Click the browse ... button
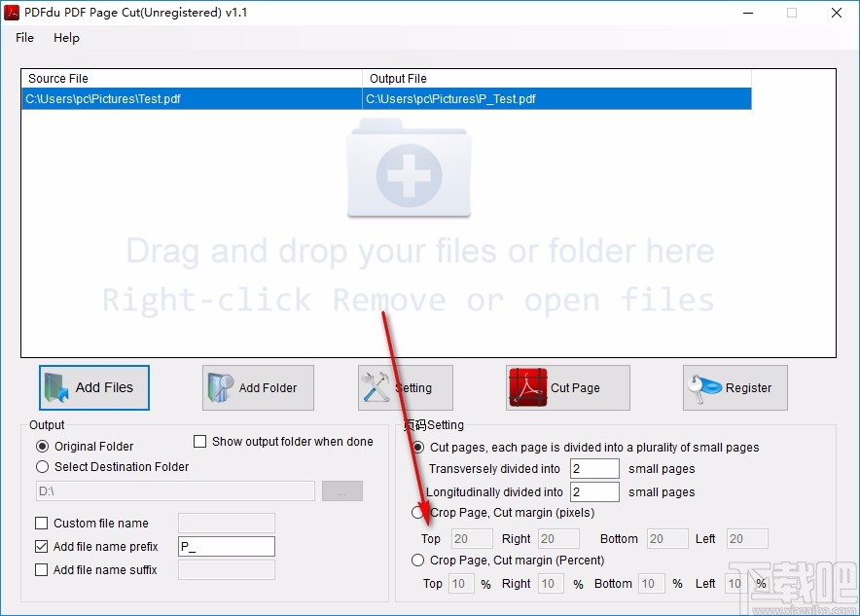Image resolution: width=860 pixels, height=616 pixels. (x=341, y=490)
